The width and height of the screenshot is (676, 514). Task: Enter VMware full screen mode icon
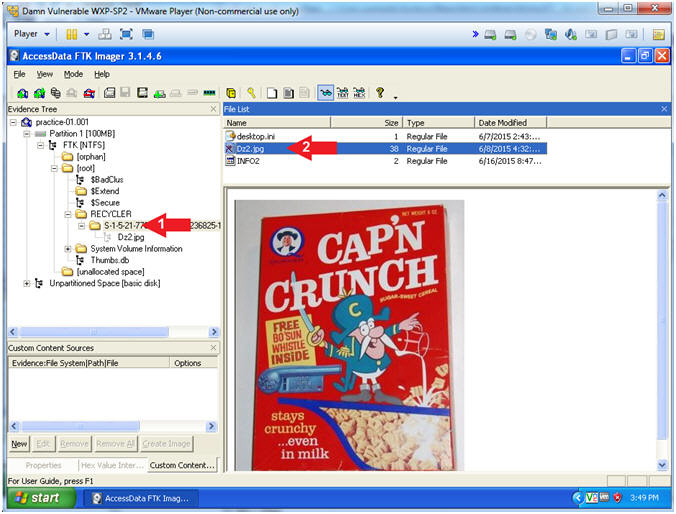(x=126, y=34)
